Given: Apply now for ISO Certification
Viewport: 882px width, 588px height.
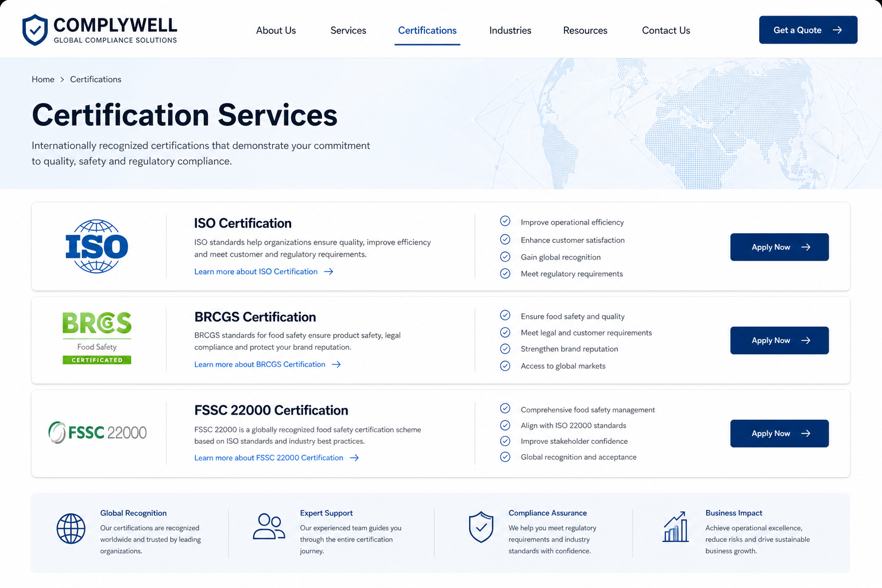Looking at the screenshot, I should coord(779,247).
